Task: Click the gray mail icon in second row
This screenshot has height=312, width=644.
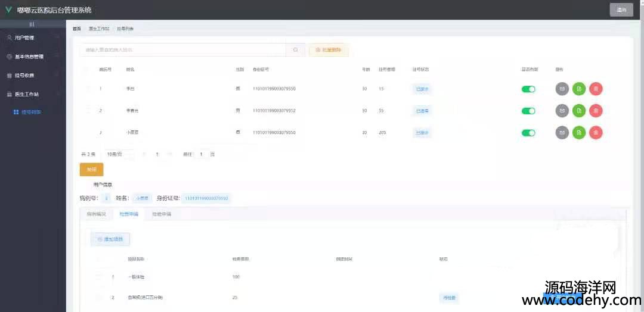Action: pyautogui.click(x=562, y=111)
